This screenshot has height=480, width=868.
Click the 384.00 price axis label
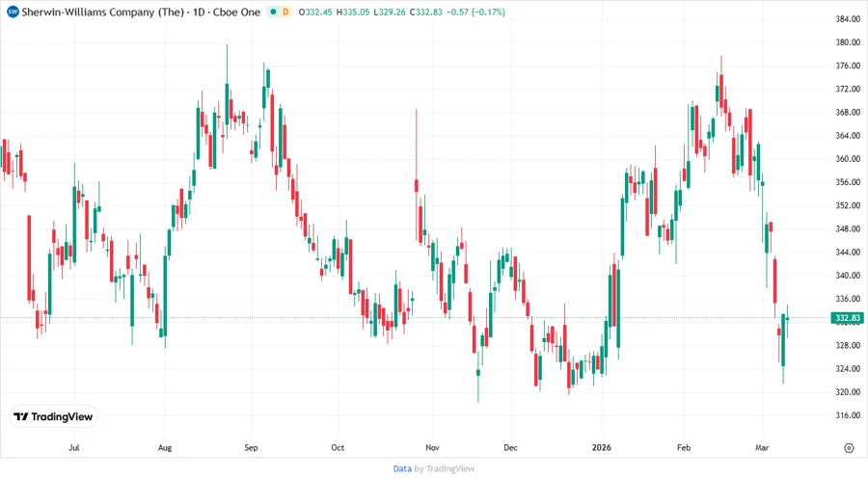pos(848,19)
